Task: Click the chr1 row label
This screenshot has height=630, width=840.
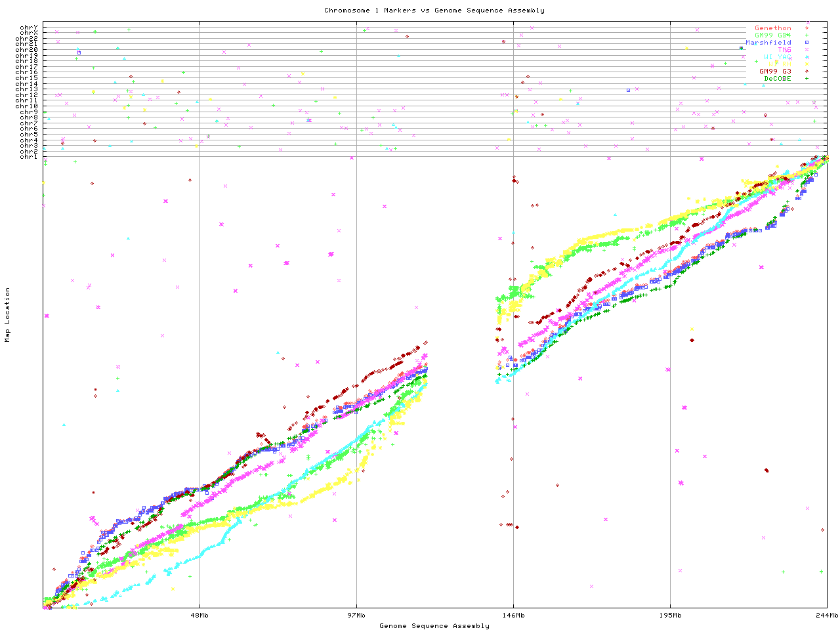Action: click(29, 156)
